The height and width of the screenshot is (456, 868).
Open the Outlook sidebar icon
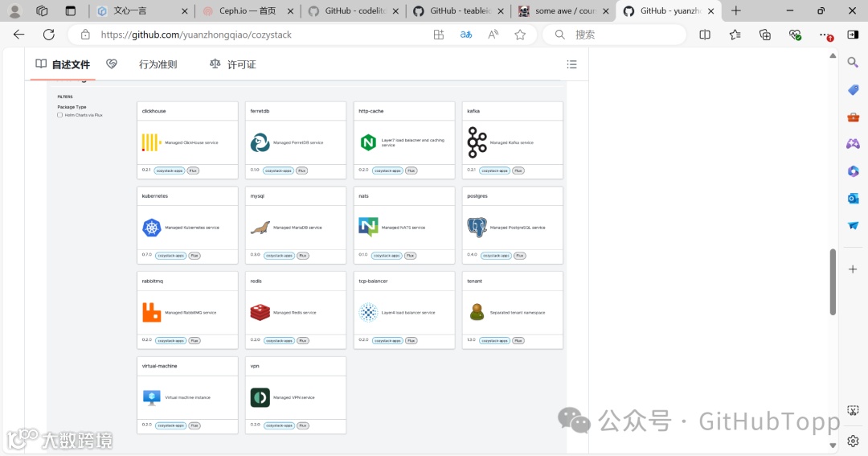tap(853, 198)
